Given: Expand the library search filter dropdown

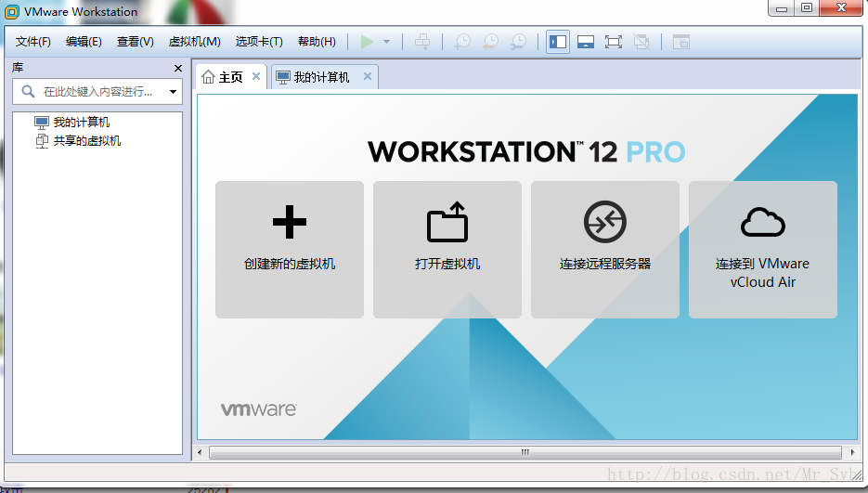Looking at the screenshot, I should (x=173, y=92).
